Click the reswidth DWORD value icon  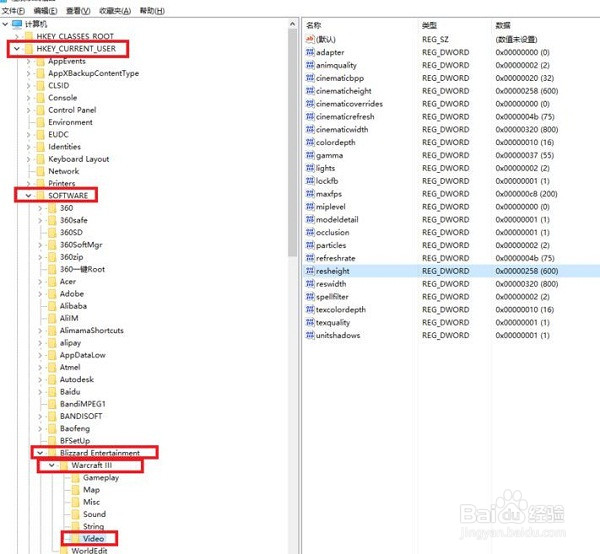point(310,284)
